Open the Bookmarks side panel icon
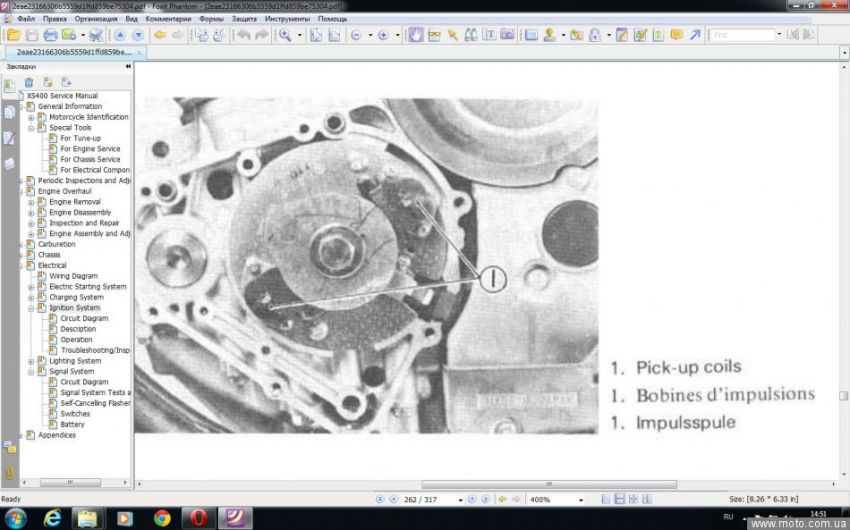This screenshot has height=530, width=850. [x=9, y=85]
